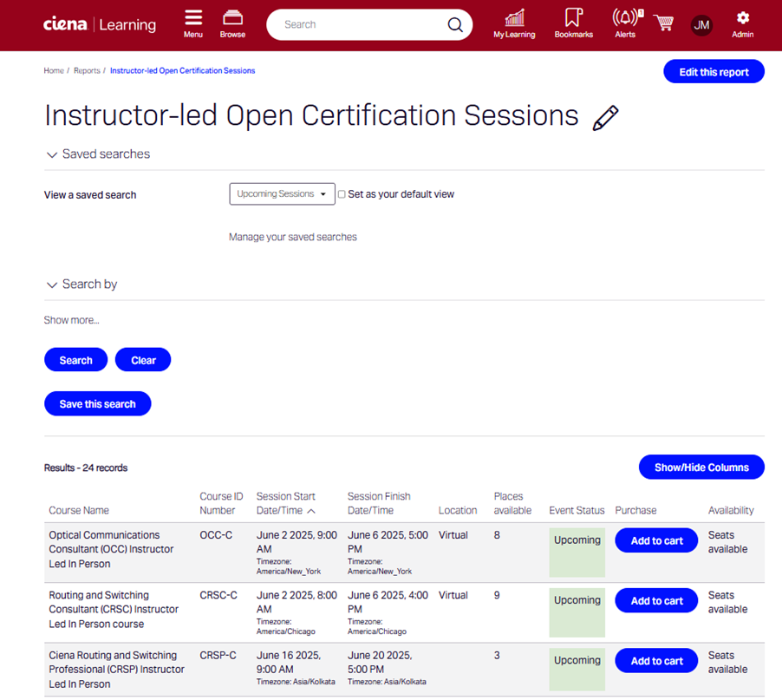This screenshot has width=782, height=700.
Task: Click the sort arrow on Session Start Date/Time
Action: (x=311, y=511)
